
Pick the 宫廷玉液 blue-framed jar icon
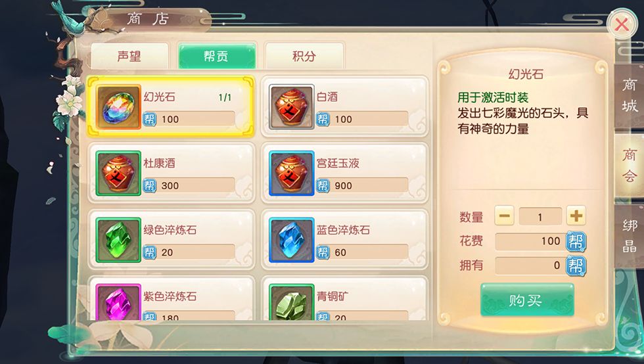click(292, 173)
